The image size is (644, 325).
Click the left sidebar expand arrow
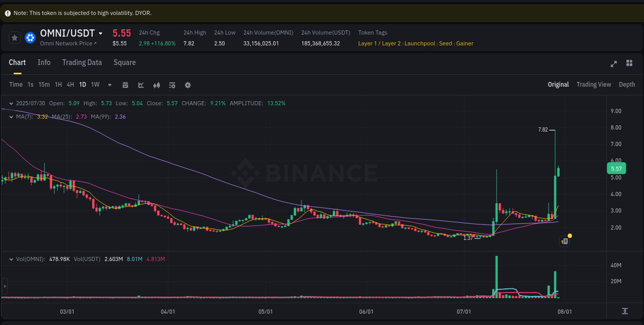point(5,286)
